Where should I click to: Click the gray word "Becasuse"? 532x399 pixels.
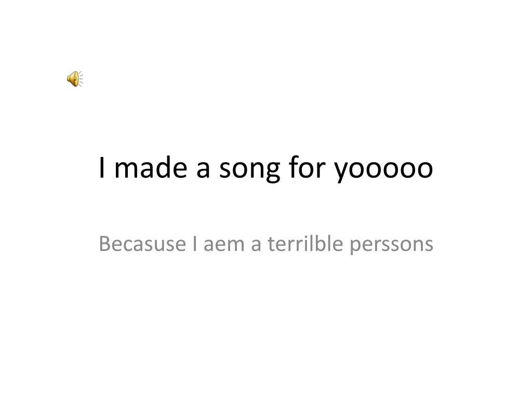(x=142, y=244)
